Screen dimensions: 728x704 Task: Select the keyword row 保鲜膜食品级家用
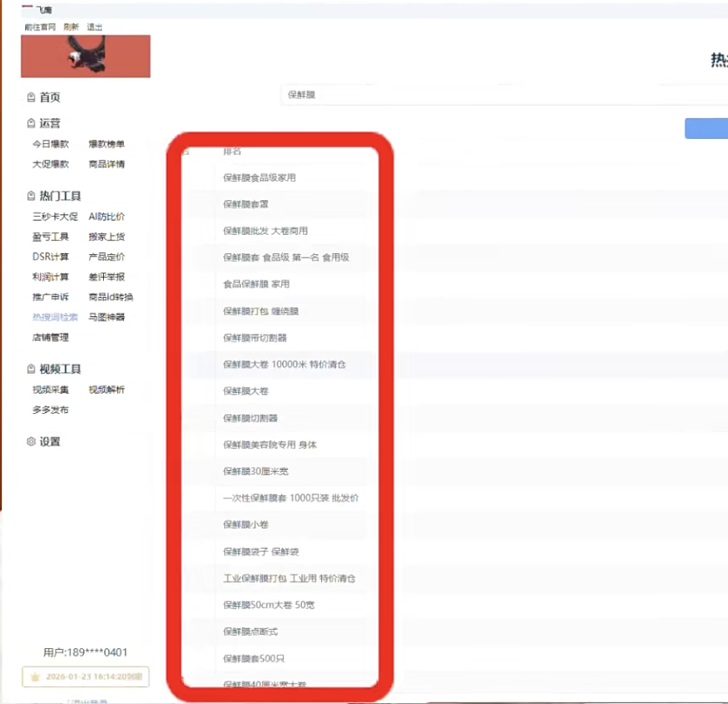click(x=259, y=177)
